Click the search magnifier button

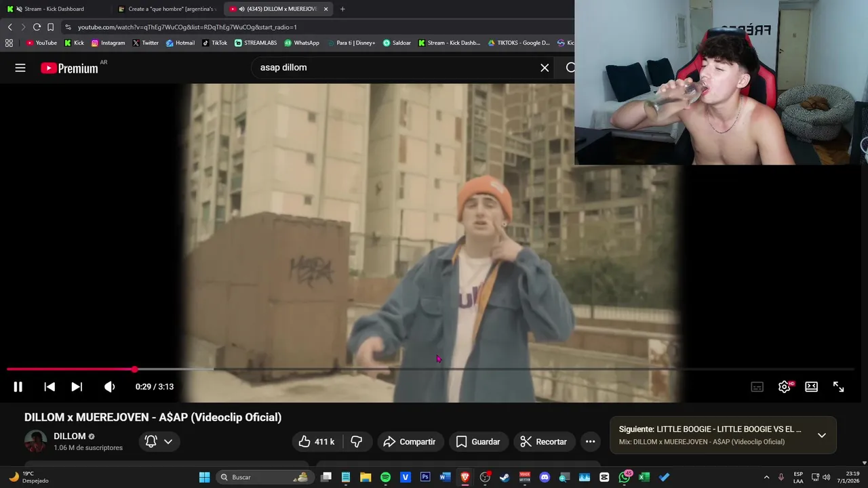point(570,68)
